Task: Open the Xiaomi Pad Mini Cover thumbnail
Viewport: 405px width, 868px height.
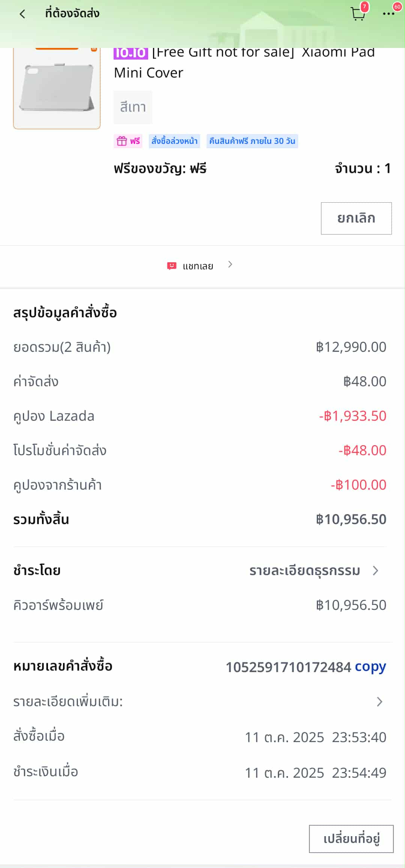Action: [x=57, y=88]
